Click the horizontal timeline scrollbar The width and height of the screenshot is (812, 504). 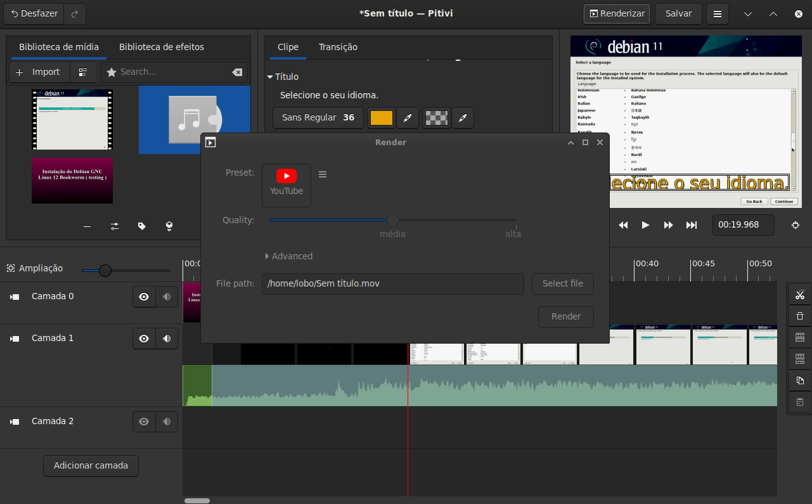(x=197, y=501)
